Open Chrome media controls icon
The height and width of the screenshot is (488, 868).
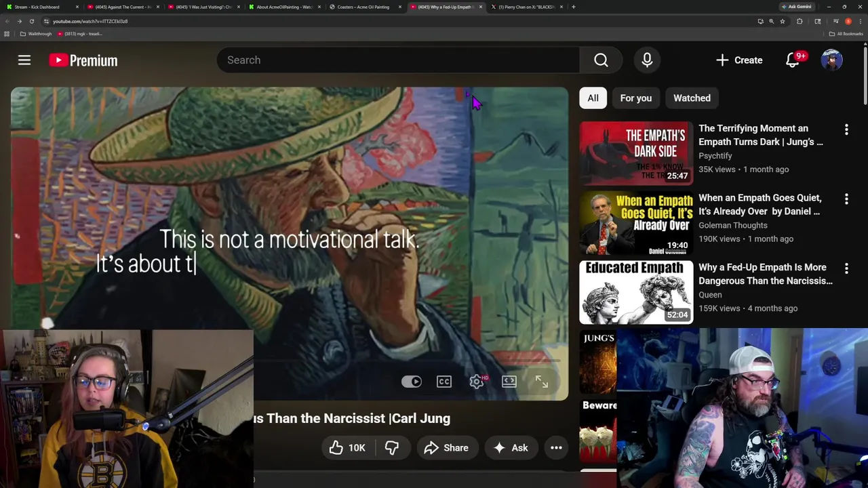835,21
